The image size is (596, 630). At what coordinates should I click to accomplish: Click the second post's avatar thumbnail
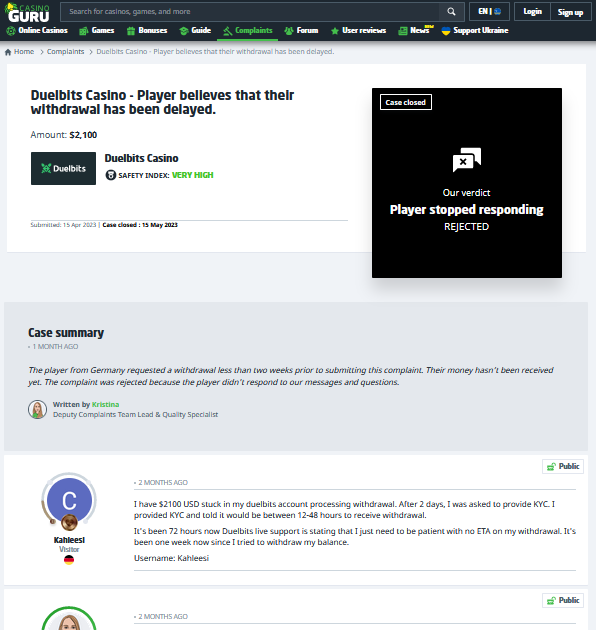click(x=69, y=619)
